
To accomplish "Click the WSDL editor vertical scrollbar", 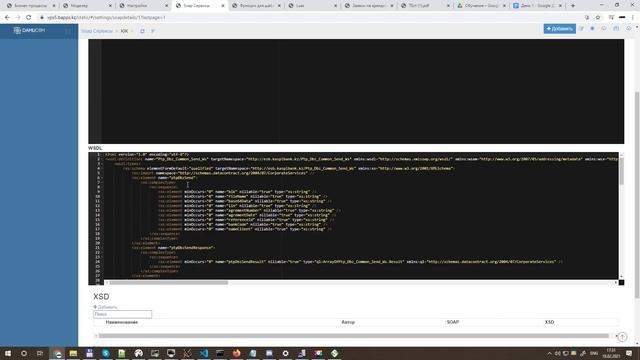I will [x=621, y=171].
